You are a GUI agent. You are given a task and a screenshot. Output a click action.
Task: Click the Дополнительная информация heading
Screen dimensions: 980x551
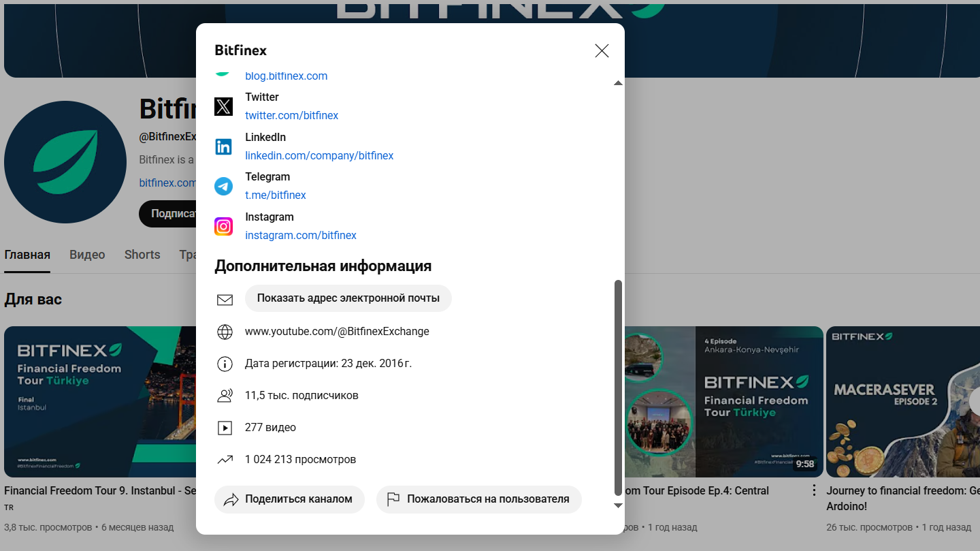323,266
